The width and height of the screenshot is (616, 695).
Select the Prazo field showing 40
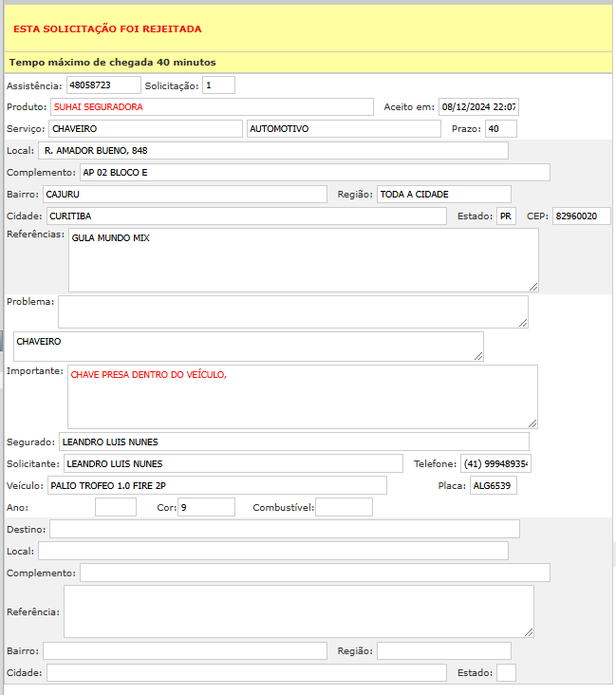click(x=500, y=129)
